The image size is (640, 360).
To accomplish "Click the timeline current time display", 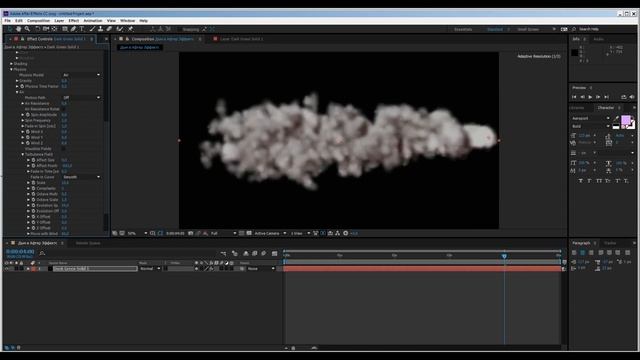I will pyautogui.click(x=20, y=252).
